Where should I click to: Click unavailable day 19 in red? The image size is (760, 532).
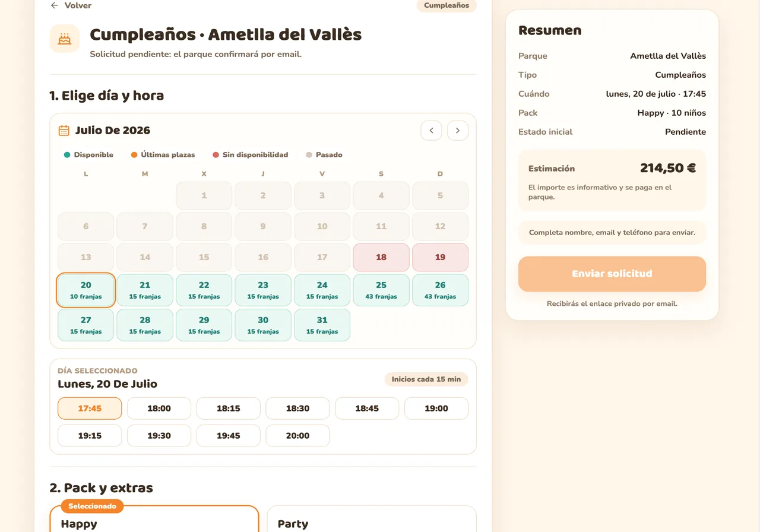[x=440, y=257]
